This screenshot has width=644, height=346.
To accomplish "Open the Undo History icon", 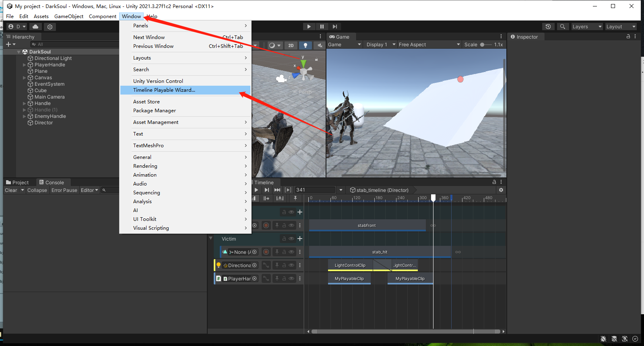I will [x=548, y=27].
